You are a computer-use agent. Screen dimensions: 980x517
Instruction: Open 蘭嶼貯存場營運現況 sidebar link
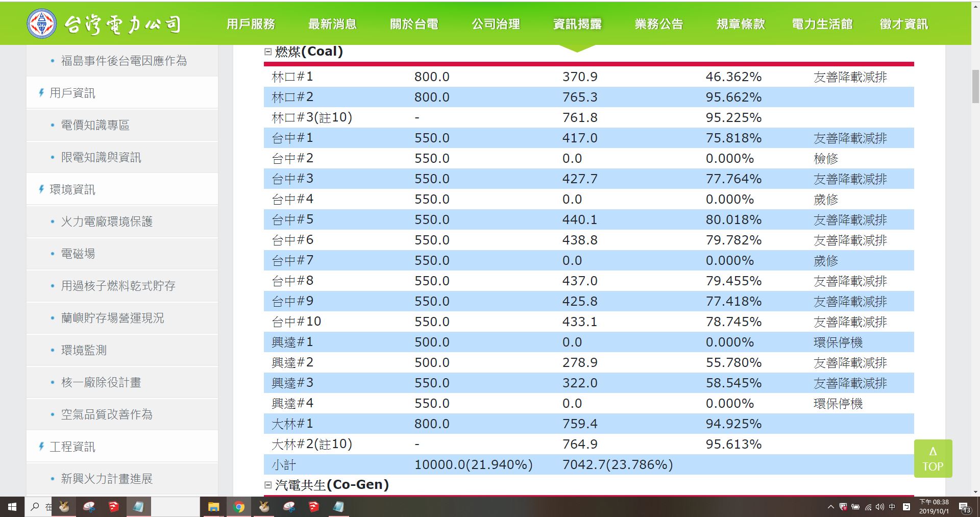[x=113, y=318]
